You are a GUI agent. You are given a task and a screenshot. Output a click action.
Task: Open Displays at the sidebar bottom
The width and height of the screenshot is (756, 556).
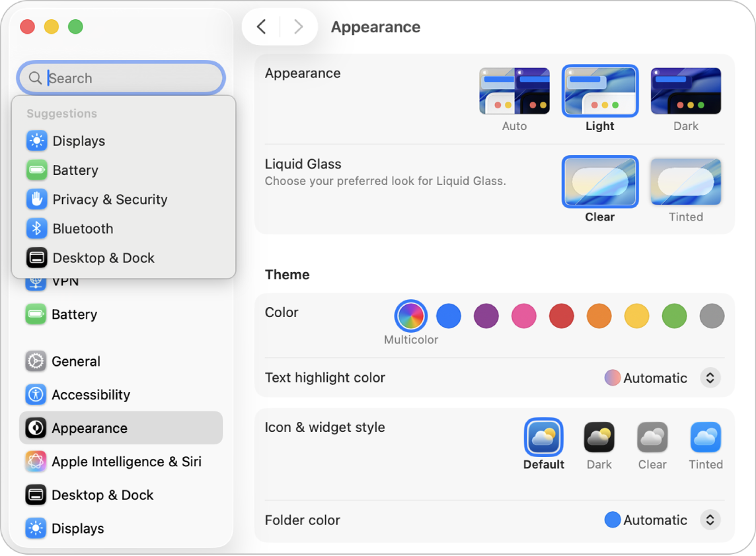(x=78, y=528)
